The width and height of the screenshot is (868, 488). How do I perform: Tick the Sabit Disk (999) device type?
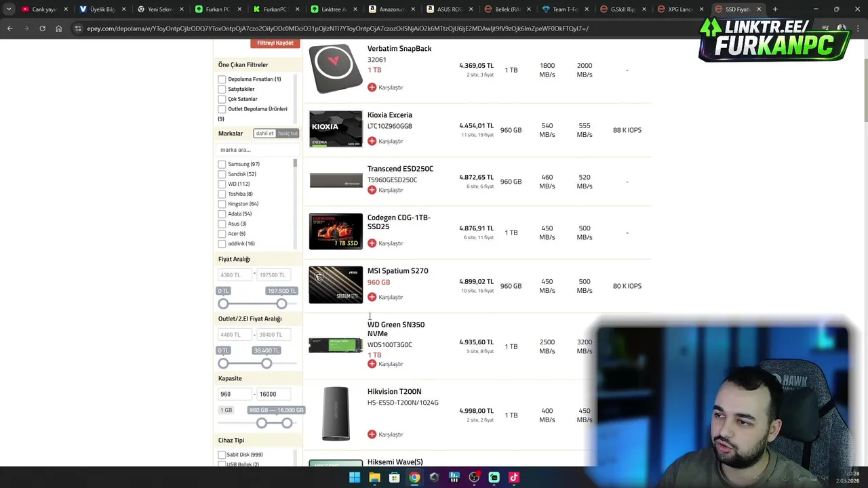[222, 455]
